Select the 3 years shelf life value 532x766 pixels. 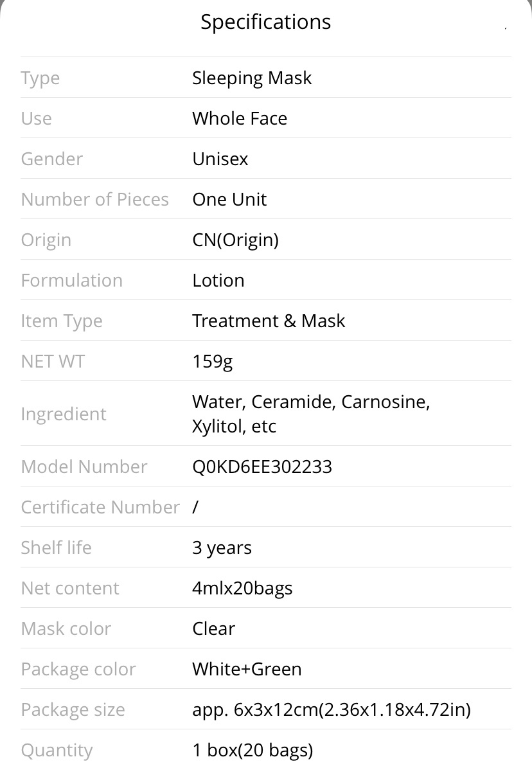tap(222, 548)
